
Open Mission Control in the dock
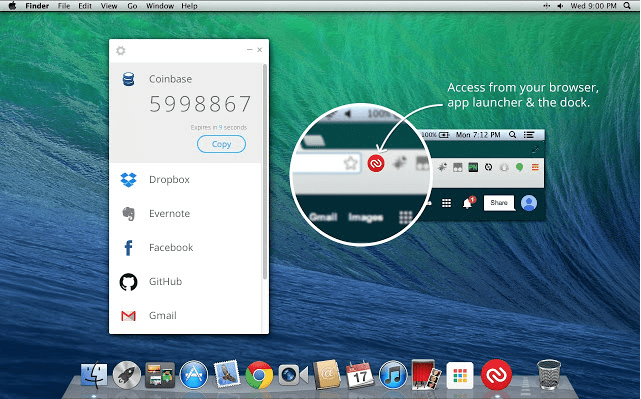tap(160, 375)
